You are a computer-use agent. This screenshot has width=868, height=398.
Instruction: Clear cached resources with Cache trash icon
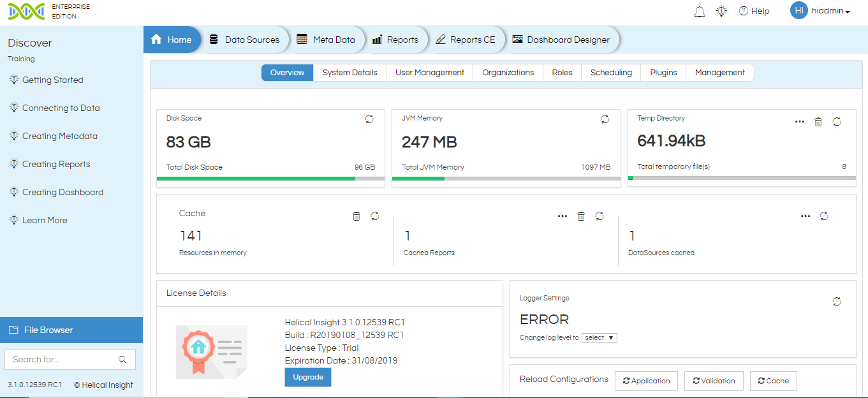(356, 216)
